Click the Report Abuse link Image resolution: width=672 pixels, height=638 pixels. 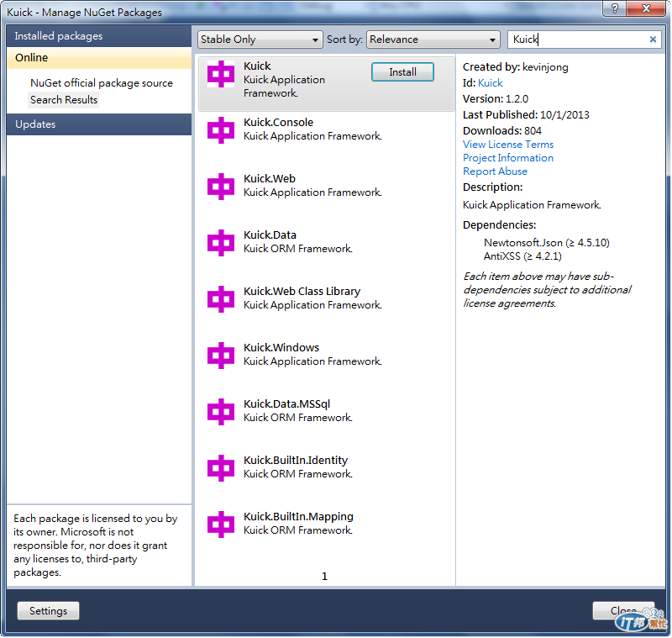tap(495, 171)
